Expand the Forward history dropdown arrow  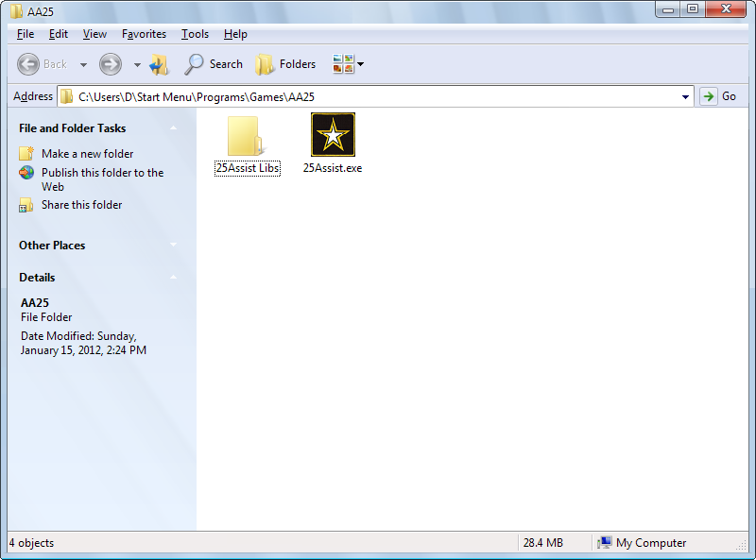[x=137, y=65]
